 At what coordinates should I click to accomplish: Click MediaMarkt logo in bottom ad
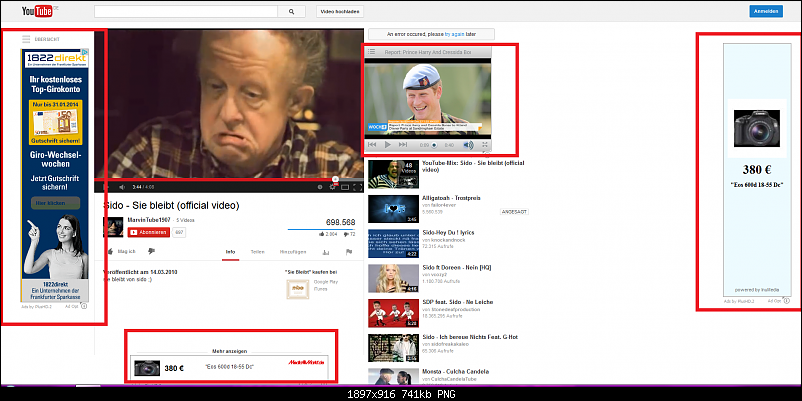306,363
